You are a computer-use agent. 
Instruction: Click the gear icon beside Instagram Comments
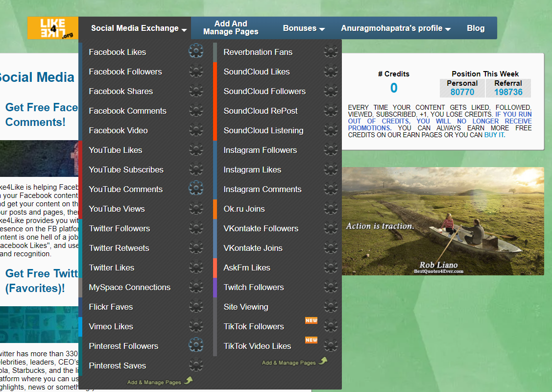point(331,189)
